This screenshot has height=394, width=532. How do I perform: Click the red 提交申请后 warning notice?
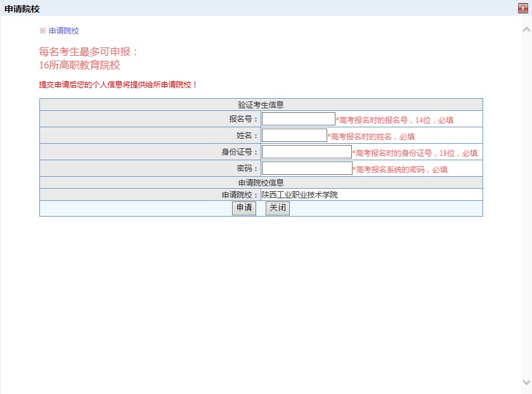click(119, 85)
